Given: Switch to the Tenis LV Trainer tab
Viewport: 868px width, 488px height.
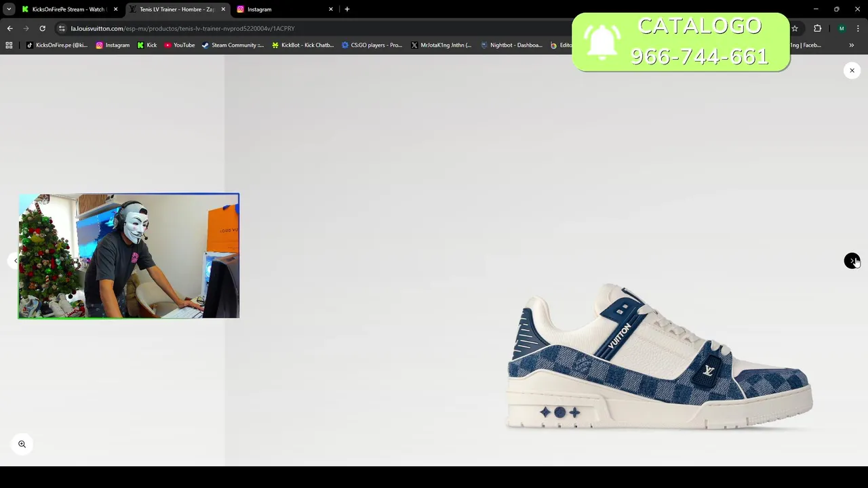Looking at the screenshot, I should 176,9.
